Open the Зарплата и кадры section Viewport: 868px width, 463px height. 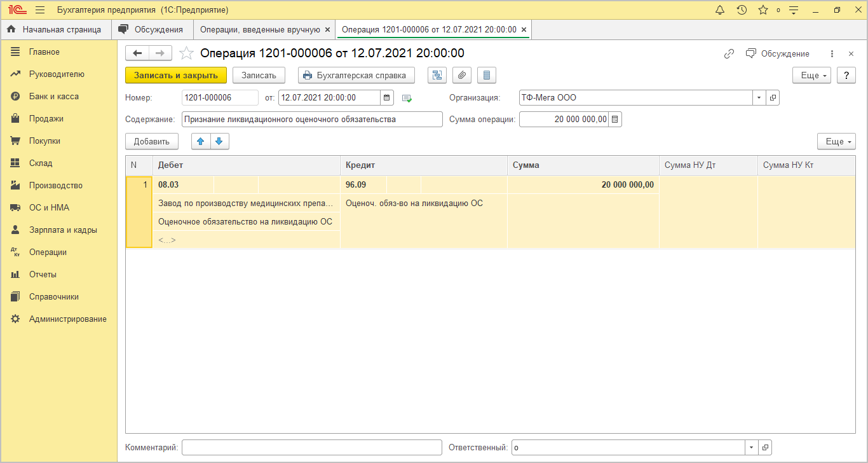tap(58, 230)
